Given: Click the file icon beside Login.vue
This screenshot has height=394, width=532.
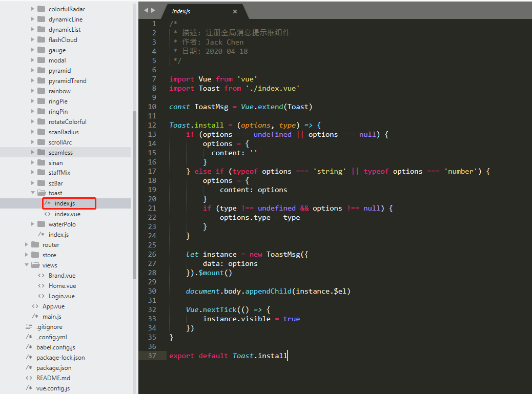Looking at the screenshot, I should point(42,296).
